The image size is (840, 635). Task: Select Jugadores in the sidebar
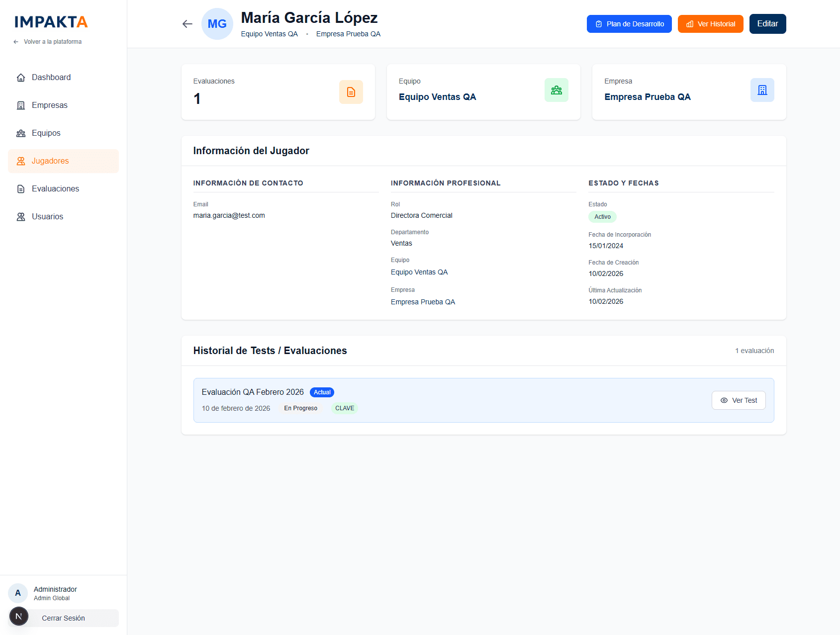pos(50,161)
